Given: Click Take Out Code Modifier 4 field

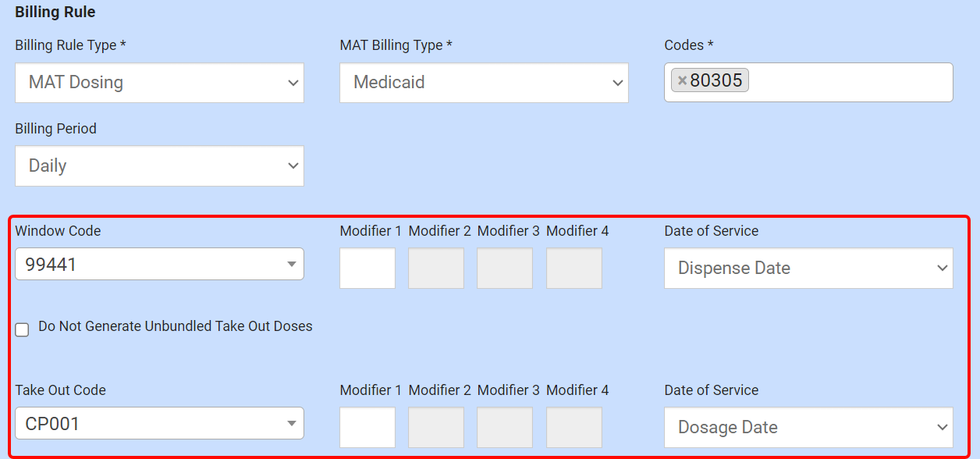Looking at the screenshot, I should [x=574, y=428].
